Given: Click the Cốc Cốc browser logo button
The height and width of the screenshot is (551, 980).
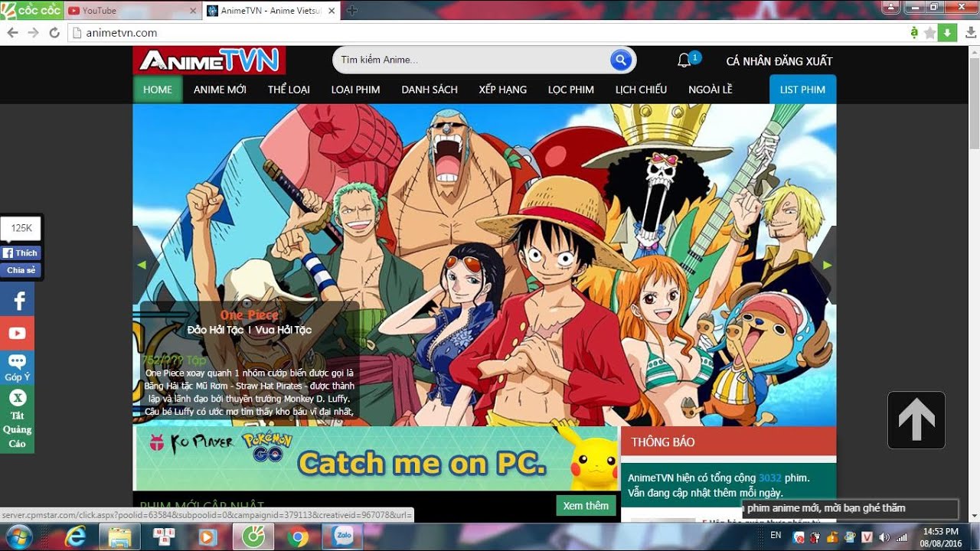Looking at the screenshot, I should click(x=31, y=10).
